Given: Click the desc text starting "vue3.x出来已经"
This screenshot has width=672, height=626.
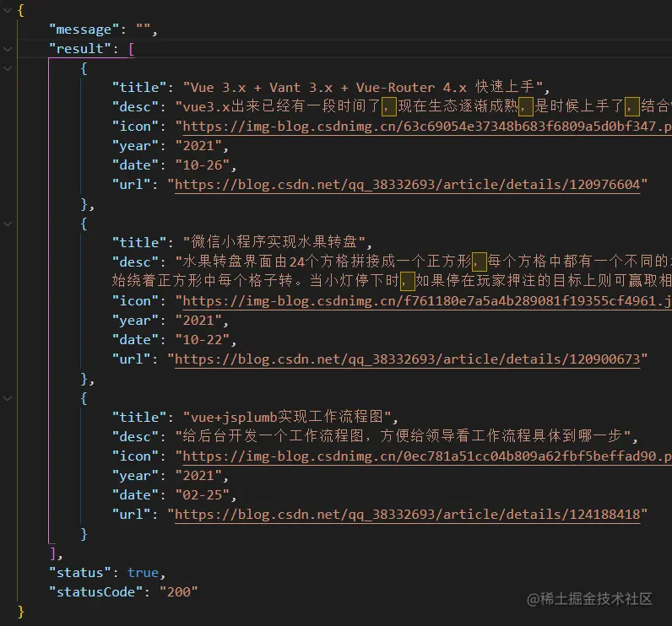Looking at the screenshot, I should click(424, 107).
